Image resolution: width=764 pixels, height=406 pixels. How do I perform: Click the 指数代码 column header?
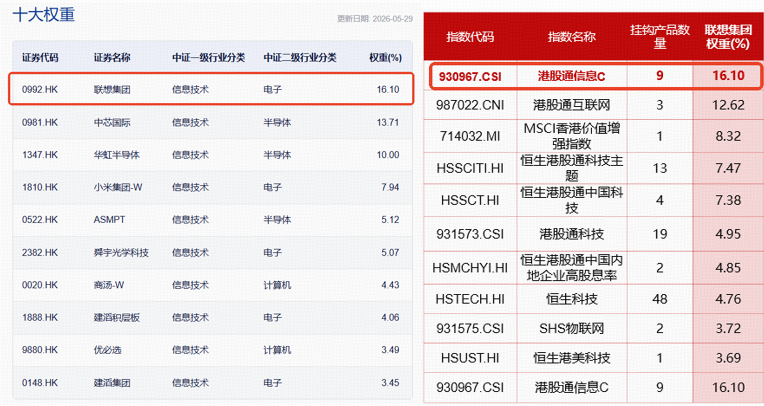470,37
